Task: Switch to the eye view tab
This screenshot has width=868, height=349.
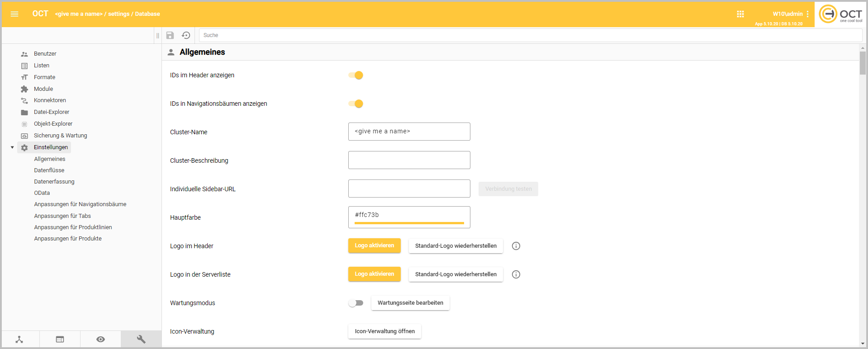Action: click(x=100, y=339)
